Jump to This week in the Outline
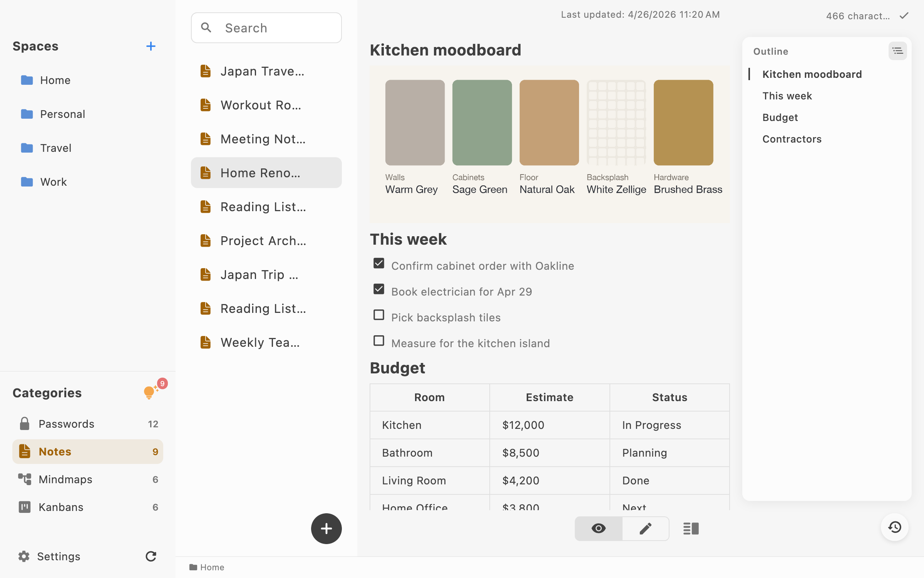This screenshot has width=924, height=578. [787, 96]
